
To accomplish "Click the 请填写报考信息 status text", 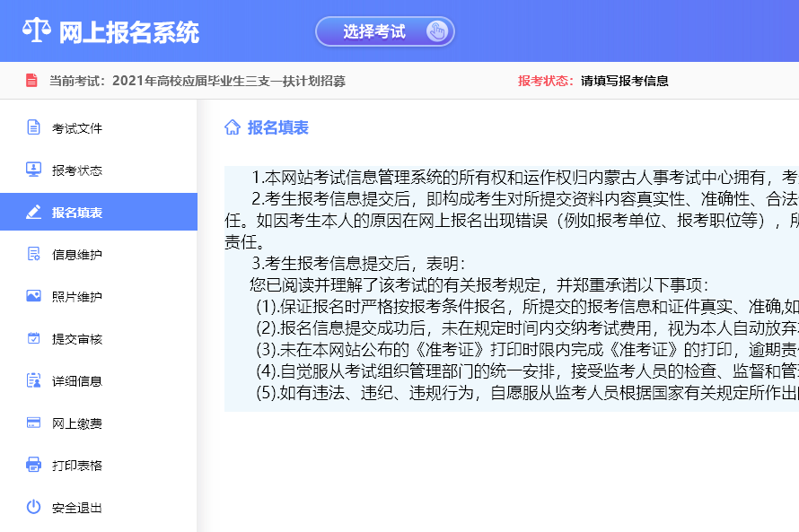I will point(624,81).
